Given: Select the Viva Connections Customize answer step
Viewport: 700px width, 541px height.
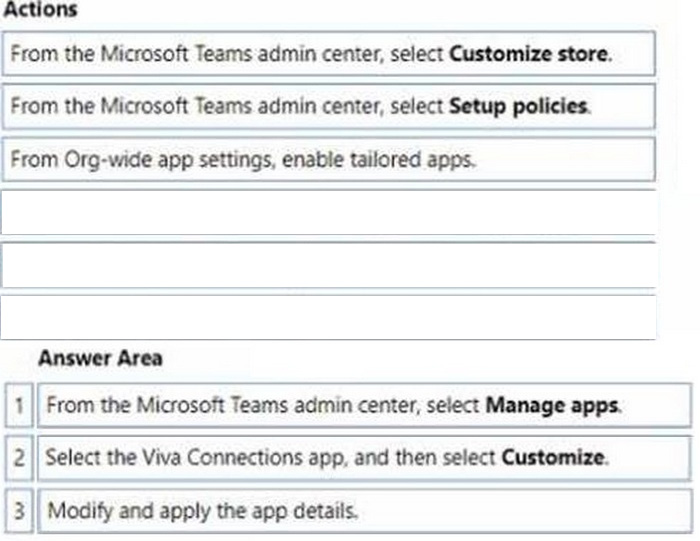Looking at the screenshot, I should coord(364,458).
